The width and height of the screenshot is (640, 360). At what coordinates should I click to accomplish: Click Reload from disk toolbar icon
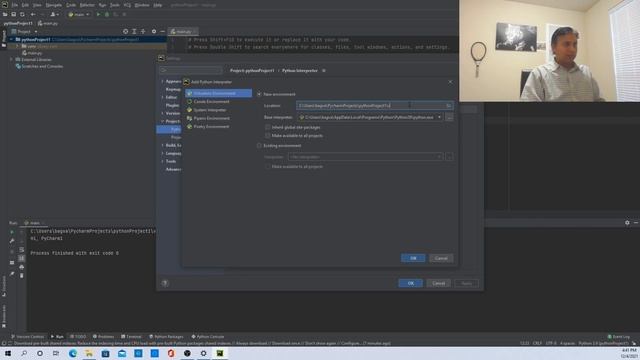point(22,14)
